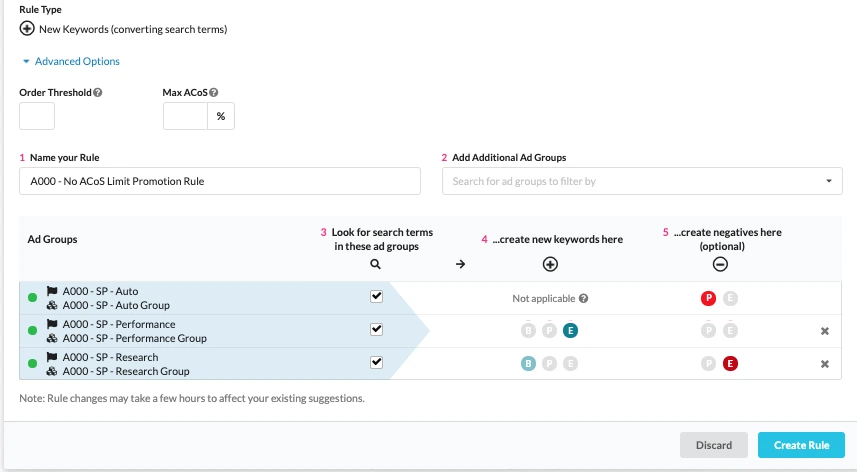This screenshot has width=857, height=472.
Task: Click the Create Rule button
Action: 801,445
